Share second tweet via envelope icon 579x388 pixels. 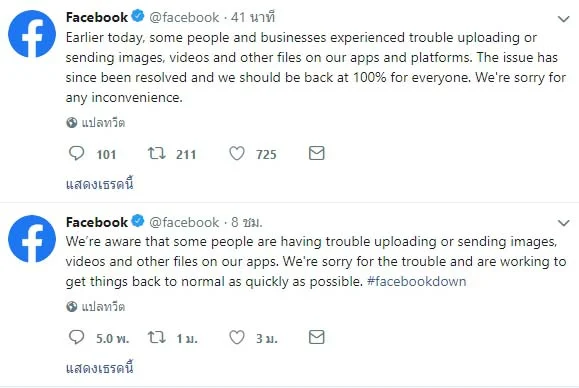tap(316, 337)
